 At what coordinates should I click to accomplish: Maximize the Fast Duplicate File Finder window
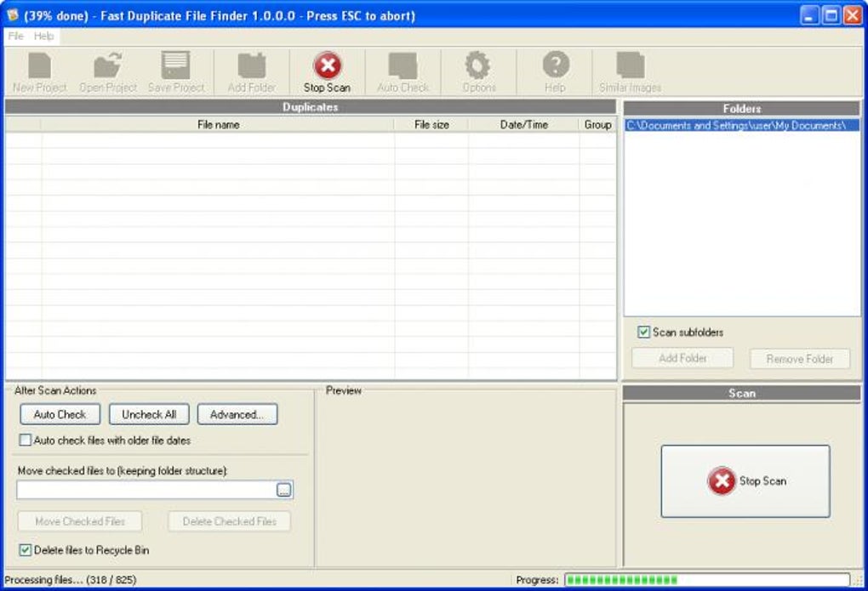point(831,15)
